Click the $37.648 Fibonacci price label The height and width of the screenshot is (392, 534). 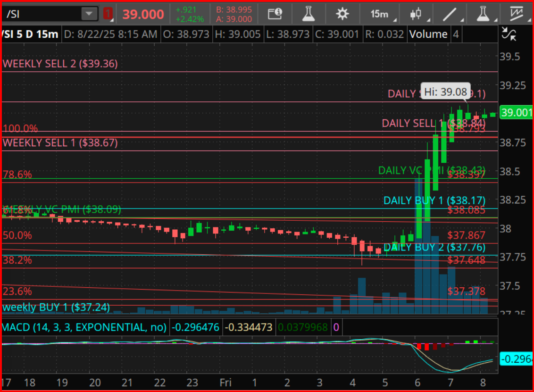(x=466, y=260)
